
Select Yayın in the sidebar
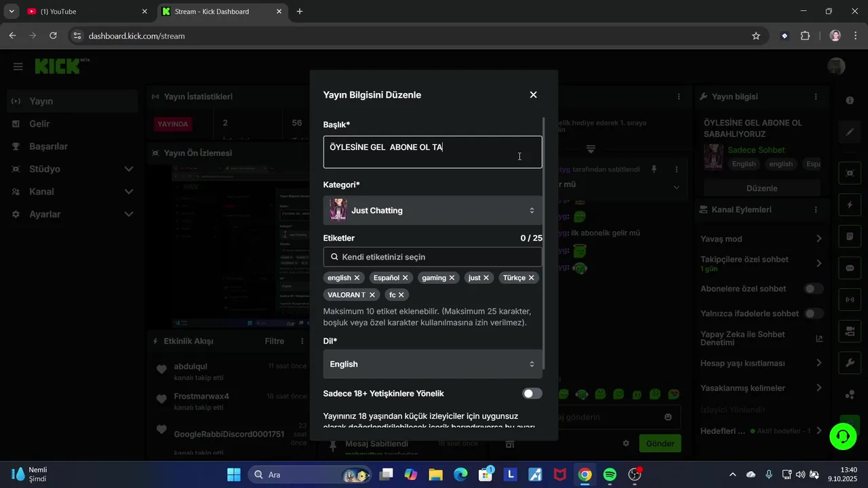(x=73, y=101)
